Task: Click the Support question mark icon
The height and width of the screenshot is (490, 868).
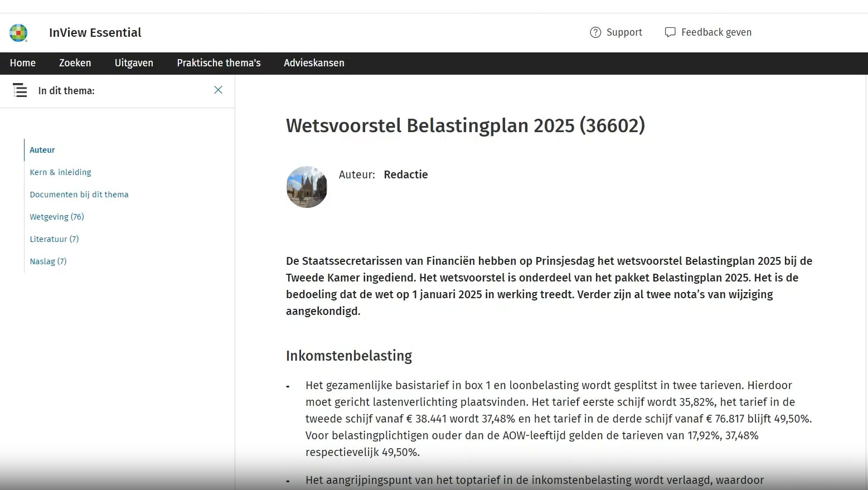Action: [x=595, y=32]
